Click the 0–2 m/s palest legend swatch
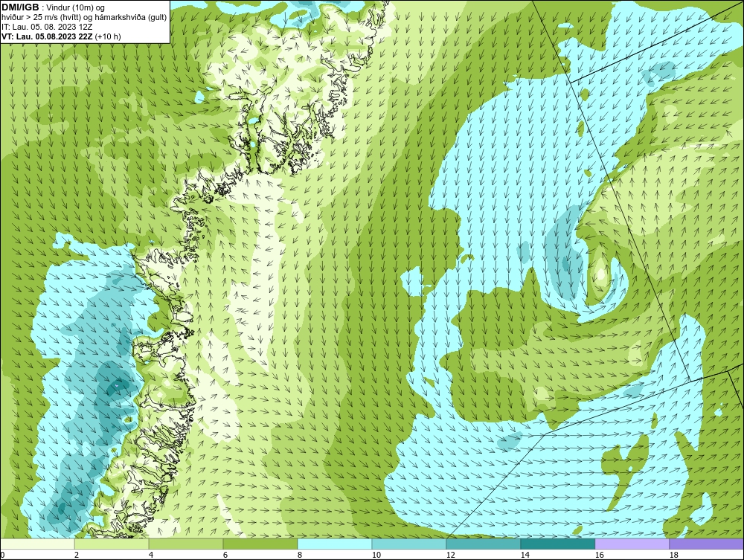The image size is (744, 560). click(x=37, y=544)
